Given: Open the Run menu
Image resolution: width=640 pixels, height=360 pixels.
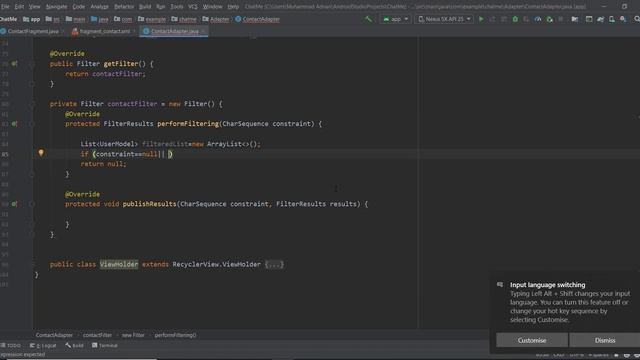Looking at the screenshot, I should point(160,7).
